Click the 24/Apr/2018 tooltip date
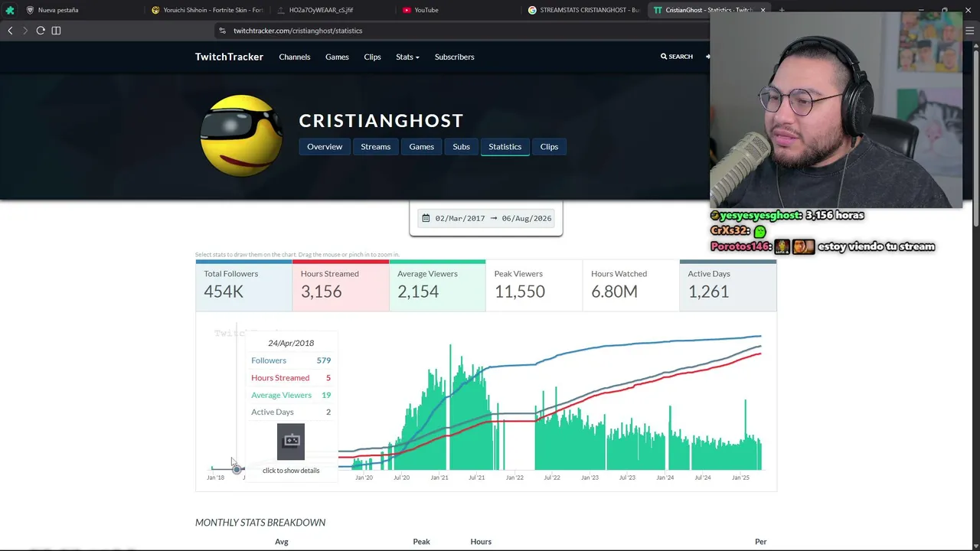The image size is (980, 551). tap(291, 343)
